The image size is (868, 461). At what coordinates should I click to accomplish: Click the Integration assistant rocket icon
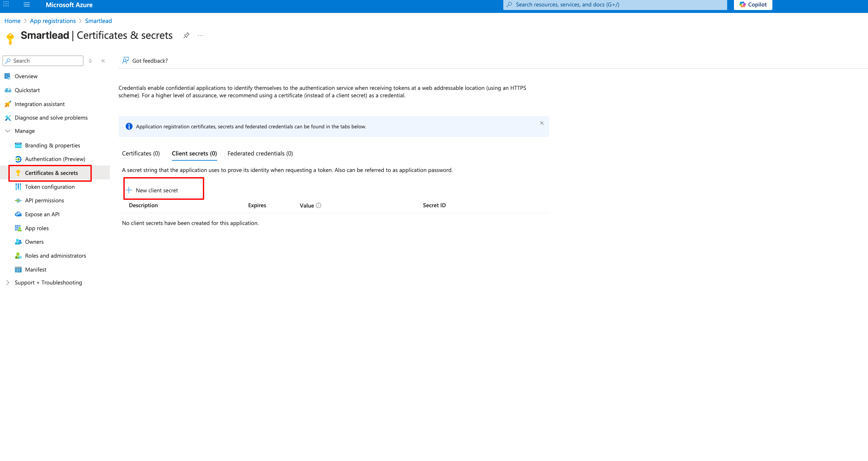click(x=7, y=104)
